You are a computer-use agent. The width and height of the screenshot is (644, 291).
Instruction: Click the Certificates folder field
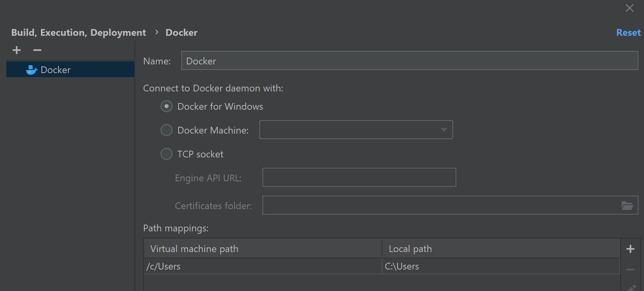(x=450, y=205)
